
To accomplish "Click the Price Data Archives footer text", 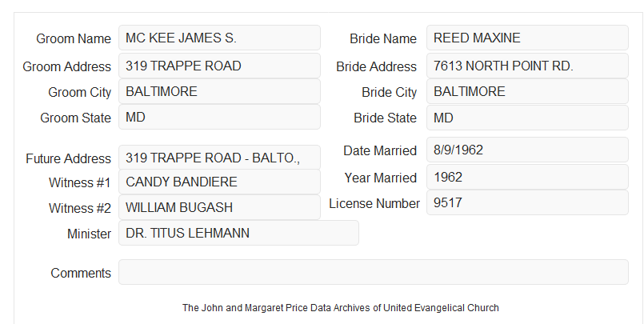I will pyautogui.click(x=341, y=307).
